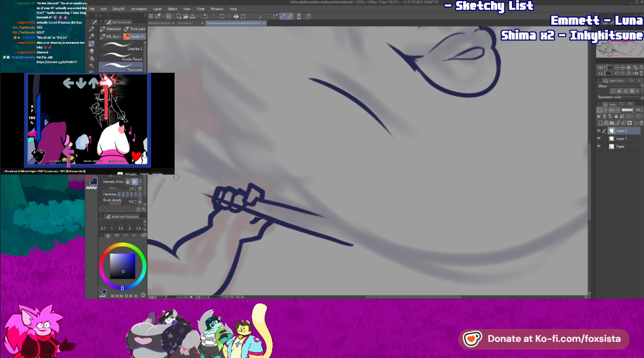Click merge with layer below icon
This screenshot has width=644, height=358.
(x=624, y=123)
